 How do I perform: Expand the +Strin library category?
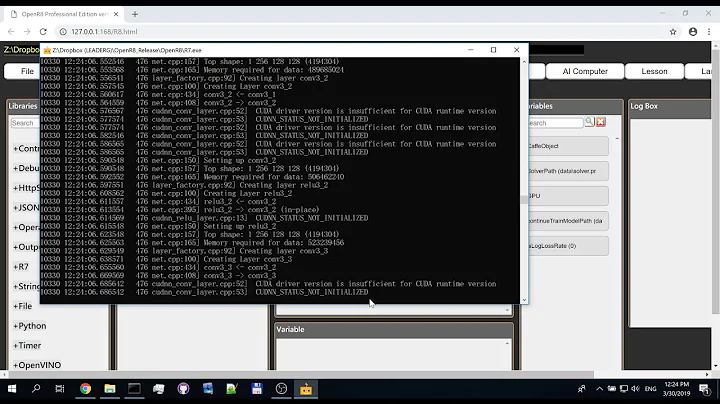(x=26, y=286)
